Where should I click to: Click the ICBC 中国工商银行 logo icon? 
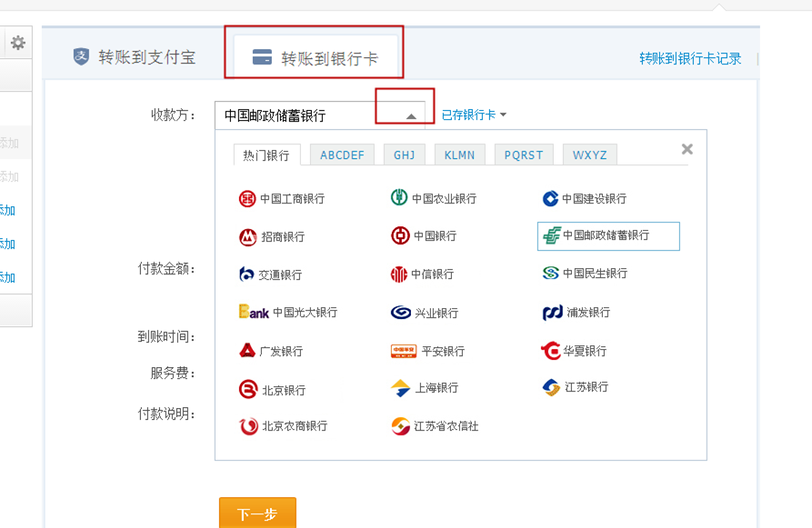click(247, 198)
